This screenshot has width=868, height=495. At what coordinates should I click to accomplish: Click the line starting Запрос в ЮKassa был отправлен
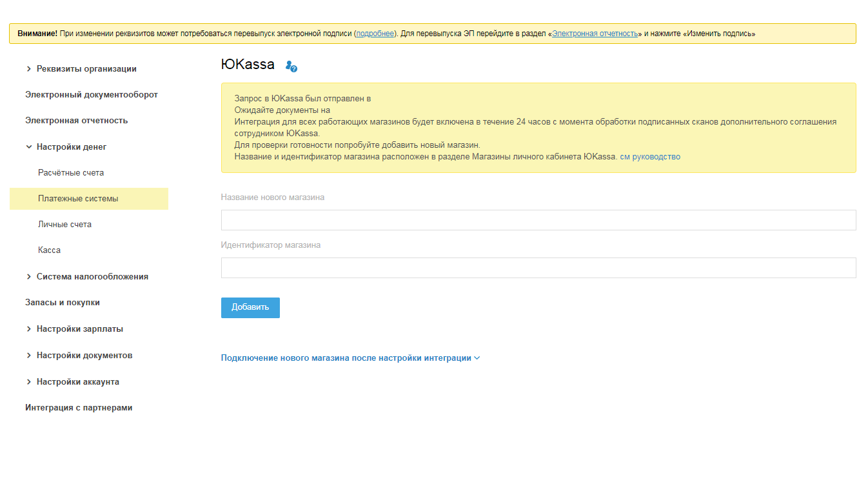click(302, 99)
